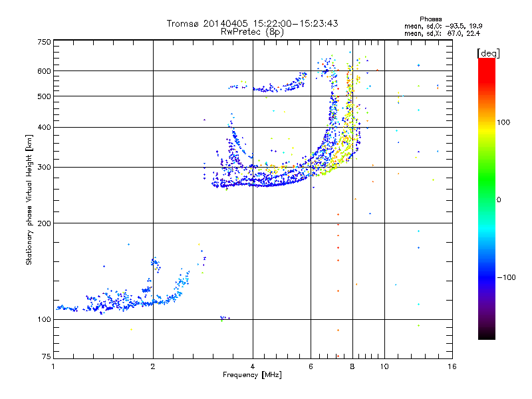532x399 pixels.
Task: Click the '750' y-axis tick label
Action: pyautogui.click(x=44, y=42)
